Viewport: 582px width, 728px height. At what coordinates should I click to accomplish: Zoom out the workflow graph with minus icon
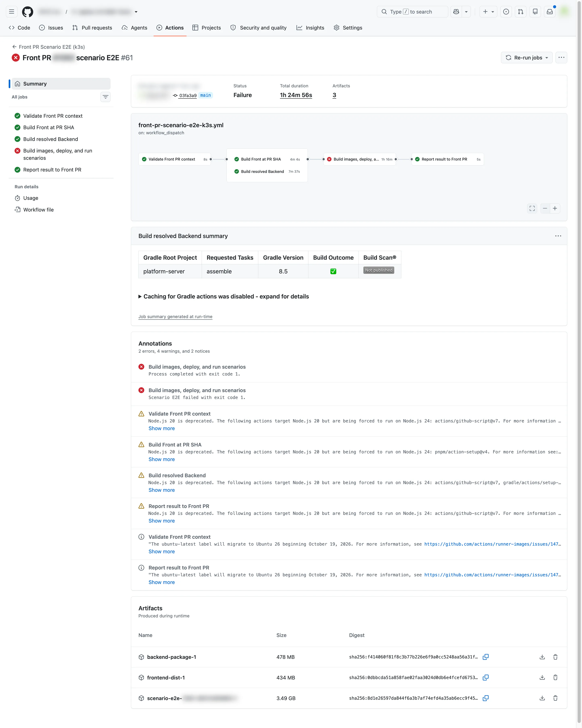[x=545, y=208]
